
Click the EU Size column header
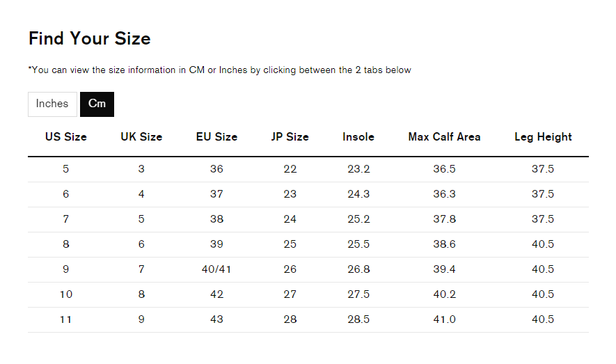pos(216,137)
